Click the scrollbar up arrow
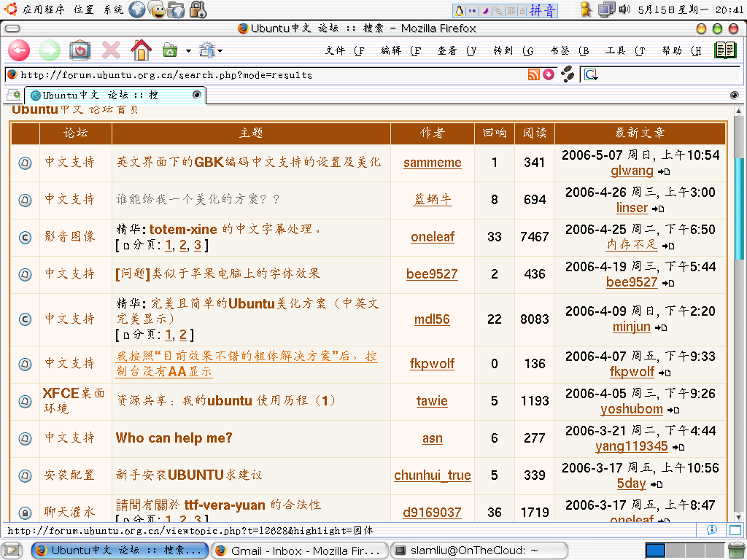This screenshot has width=747, height=560. [x=739, y=111]
